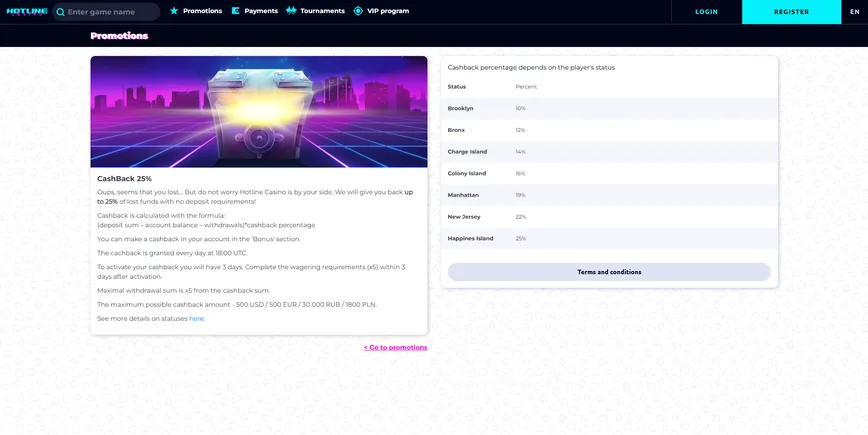Open the Promotions menu label

[x=202, y=11]
